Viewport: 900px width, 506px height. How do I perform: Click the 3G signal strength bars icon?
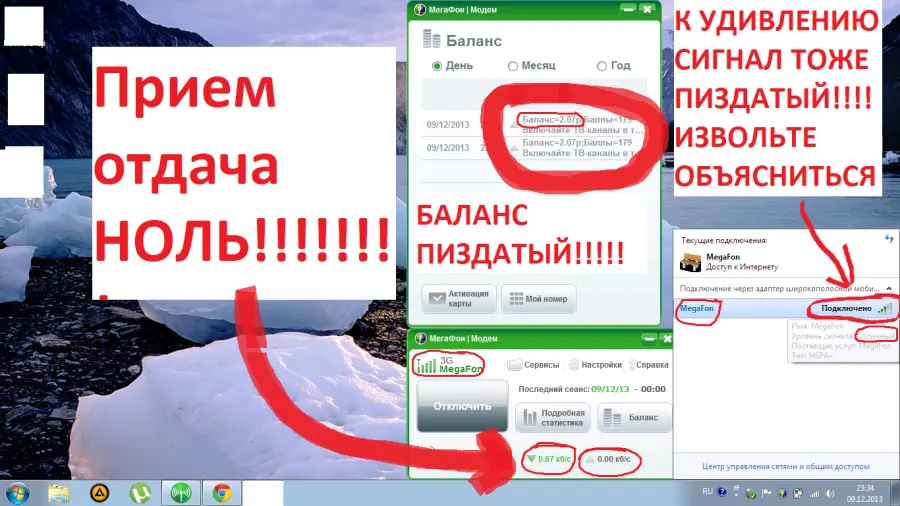pos(426,365)
